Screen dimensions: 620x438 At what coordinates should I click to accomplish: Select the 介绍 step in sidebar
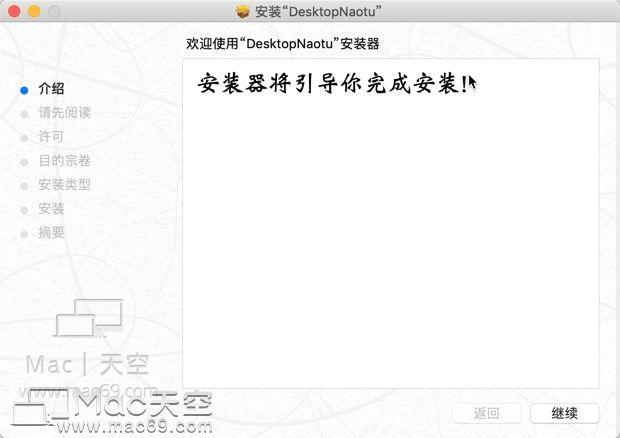(51, 89)
